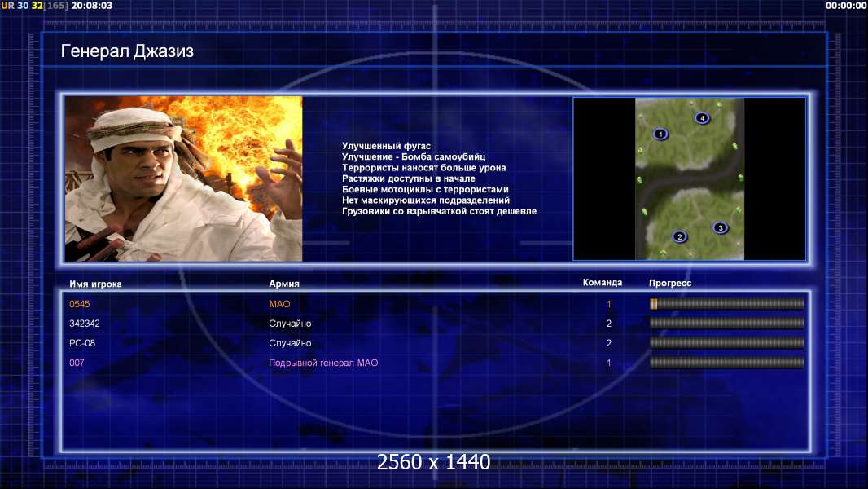Click 'Боевые мотоциклы с террористами' line
Image resolution: width=868 pixels, height=489 pixels.
(425, 189)
